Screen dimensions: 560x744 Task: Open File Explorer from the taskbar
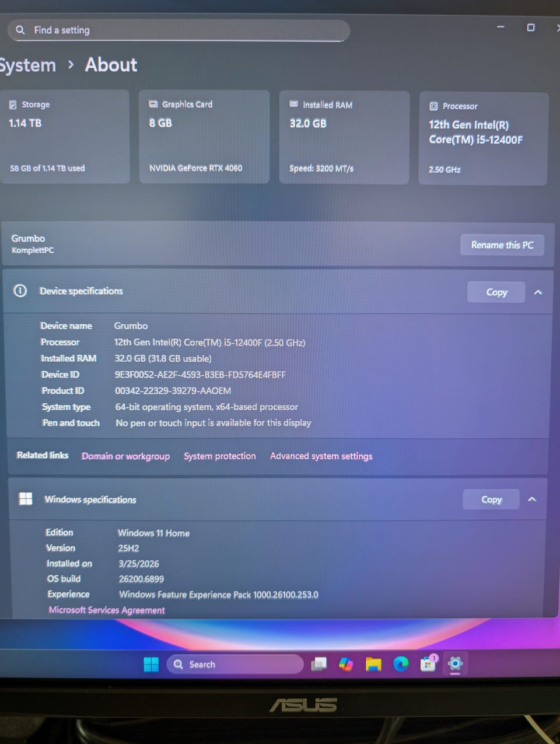[x=373, y=664]
